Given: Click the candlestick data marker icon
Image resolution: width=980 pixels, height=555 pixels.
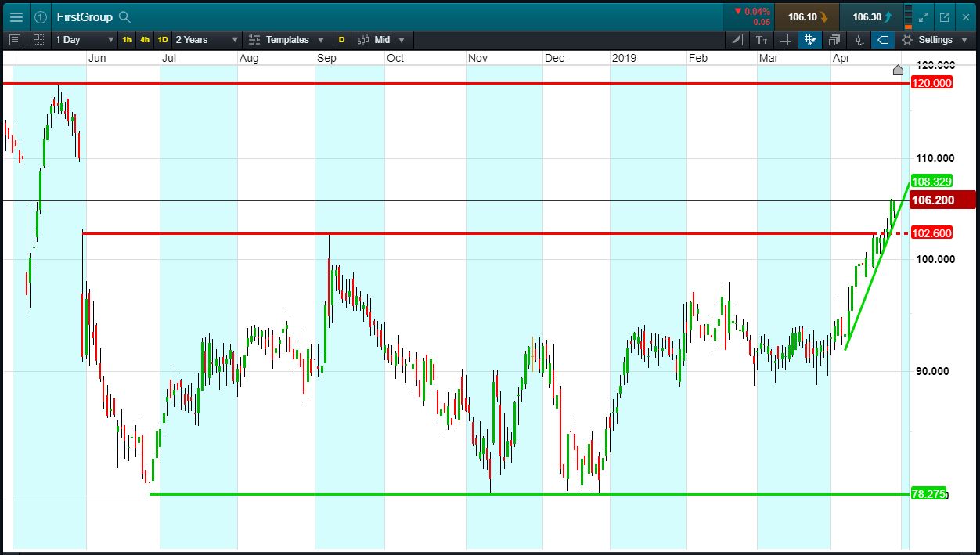Looking at the screenshot, I should tap(859, 40).
